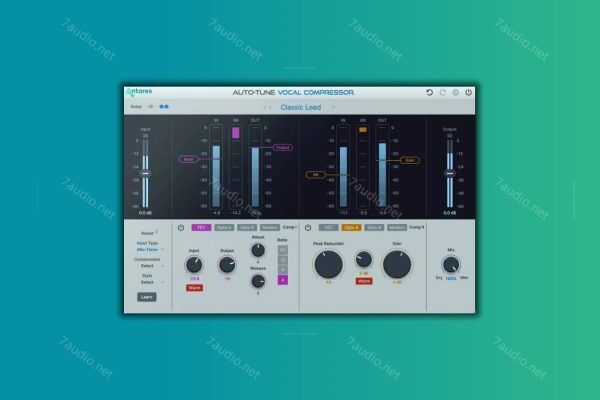Viewport: 600px width, 400px height.
Task: Select the dual compressor setup icon
Action: pyautogui.click(x=164, y=106)
